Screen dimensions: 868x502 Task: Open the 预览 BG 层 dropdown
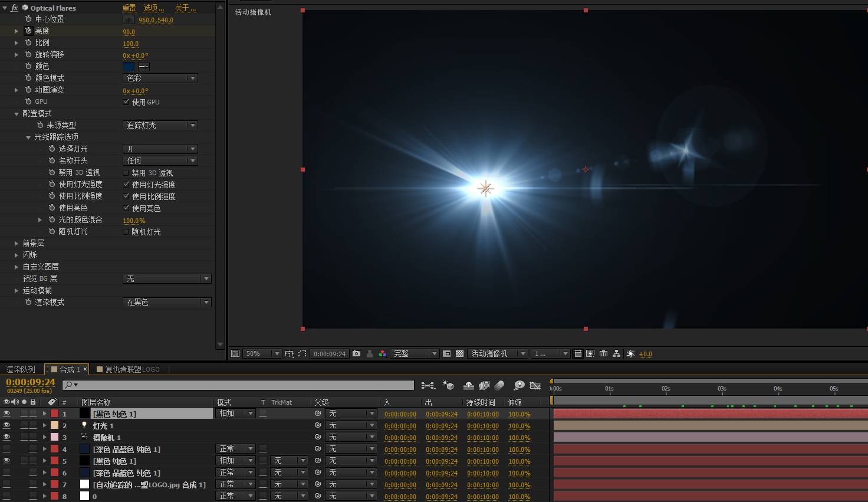[167, 278]
